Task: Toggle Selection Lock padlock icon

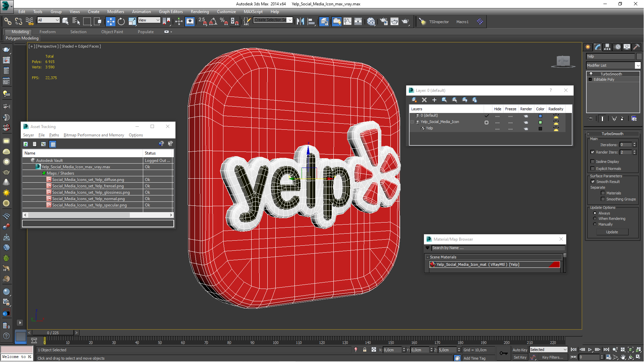Action: click(x=365, y=350)
